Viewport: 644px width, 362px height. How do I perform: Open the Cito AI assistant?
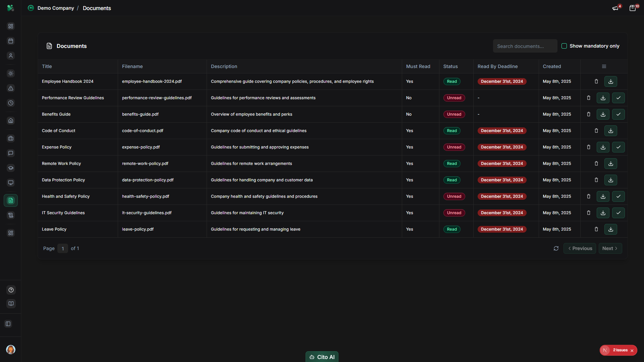322,357
